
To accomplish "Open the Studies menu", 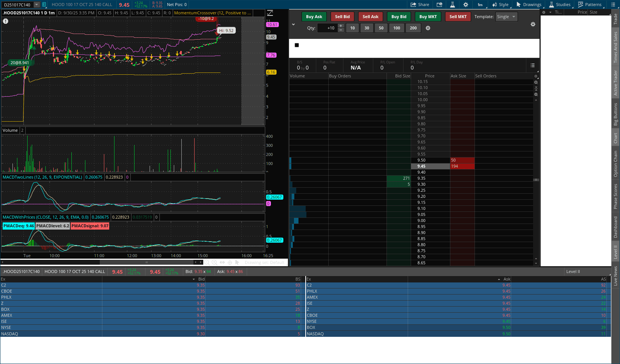I will [x=560, y=5].
